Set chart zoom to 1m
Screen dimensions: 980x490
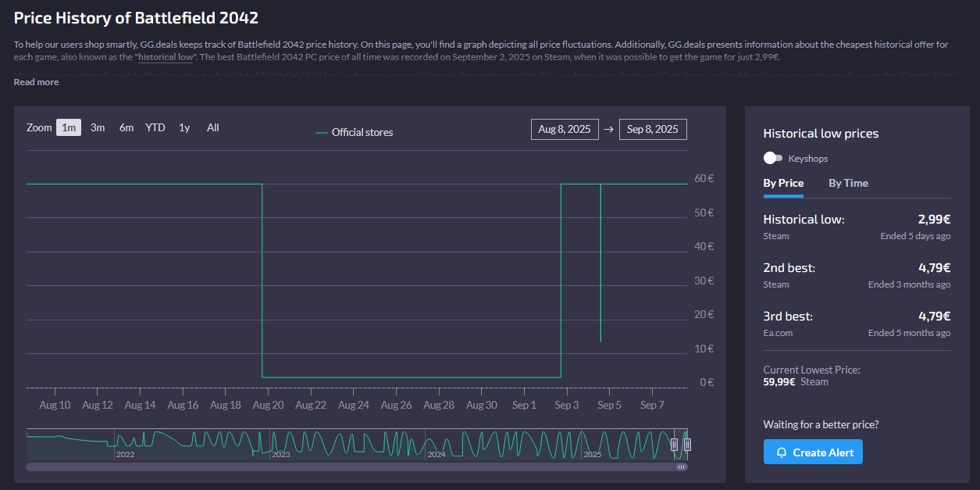click(69, 127)
